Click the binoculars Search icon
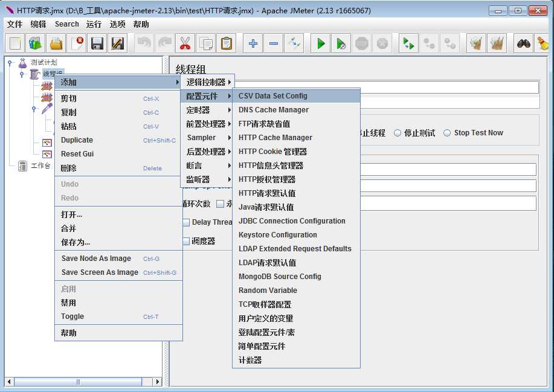The image size is (554, 392). tap(523, 43)
